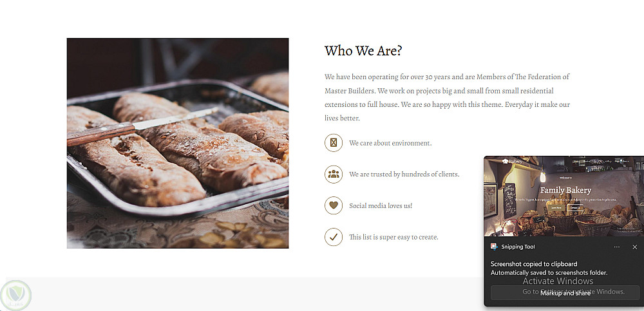Click the group of people icon
Screen dimensions: 644x311
coord(333,174)
